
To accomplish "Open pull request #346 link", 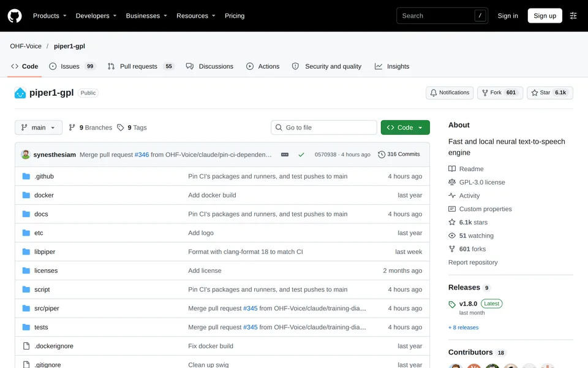I will pyautogui.click(x=141, y=155).
